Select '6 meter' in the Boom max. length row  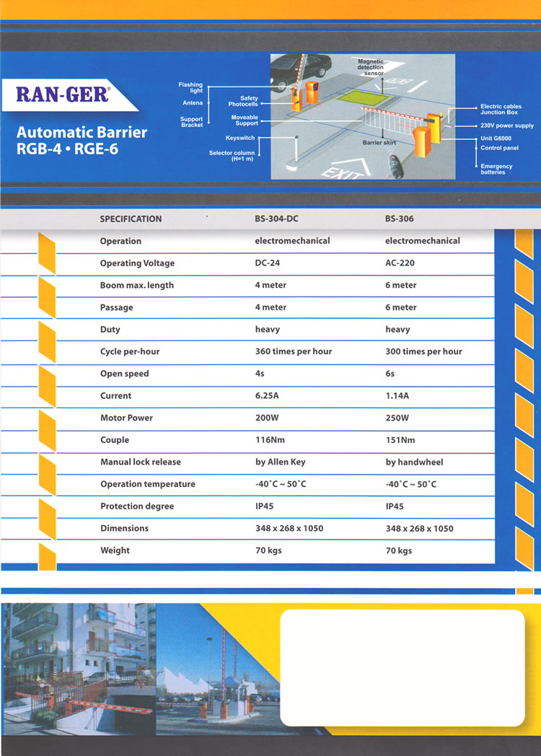[400, 286]
